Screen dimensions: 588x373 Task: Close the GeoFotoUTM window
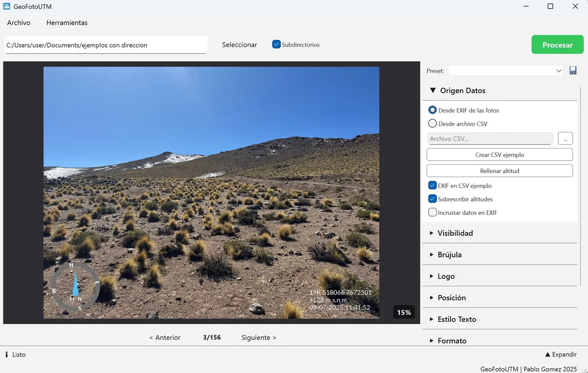575,6
